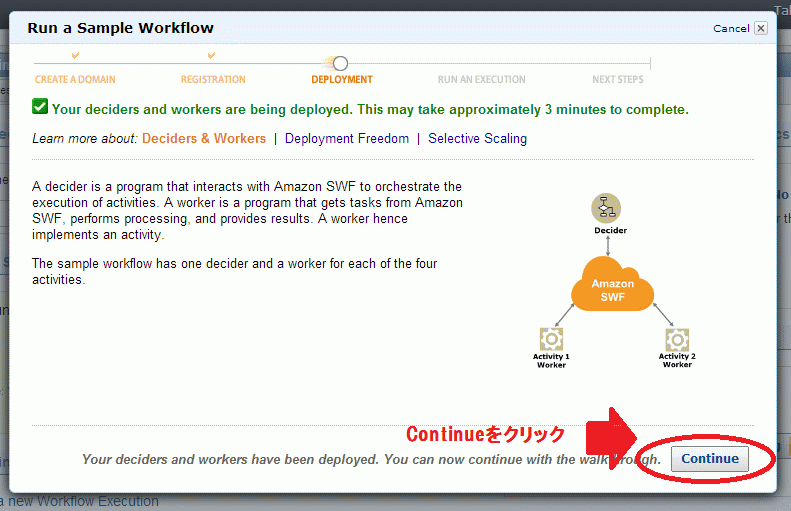Click the Deployment progress circle marker

tap(341, 64)
